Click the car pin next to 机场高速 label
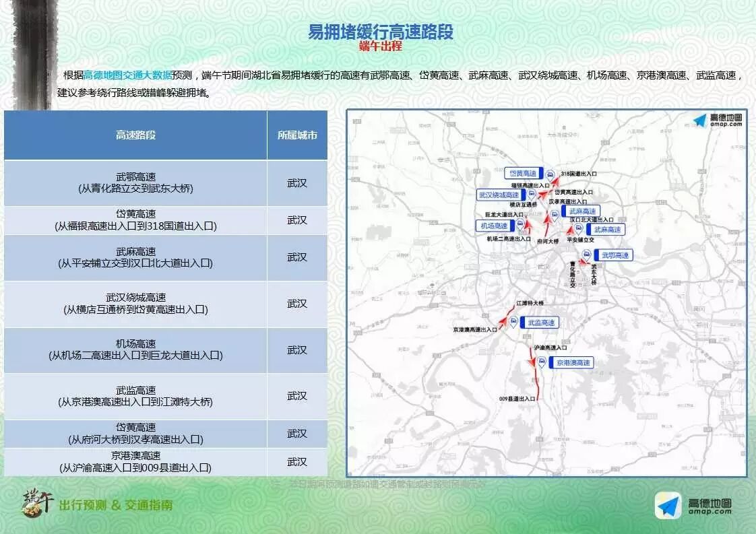 tap(520, 225)
